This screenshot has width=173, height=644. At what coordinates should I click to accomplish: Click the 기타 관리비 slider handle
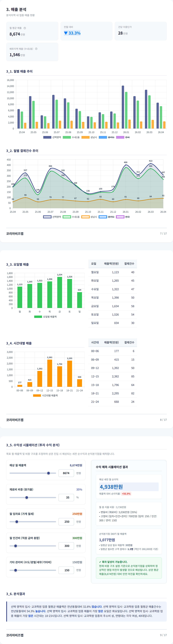click(15, 570)
